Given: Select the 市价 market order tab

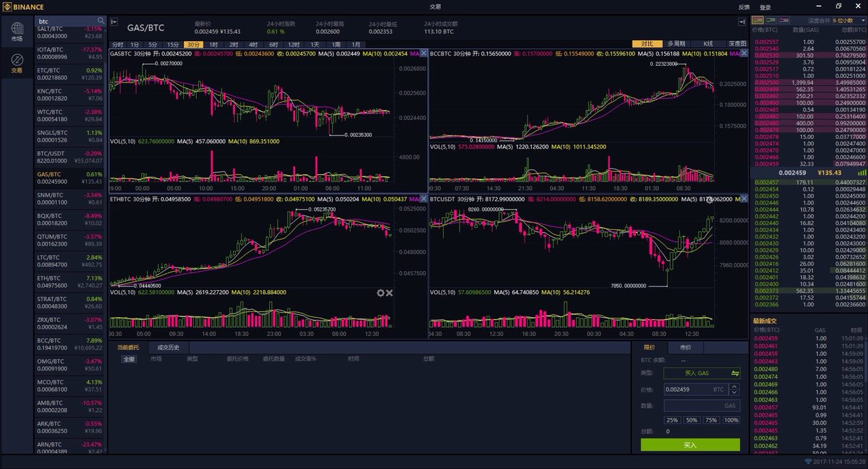Looking at the screenshot, I should [686, 347].
